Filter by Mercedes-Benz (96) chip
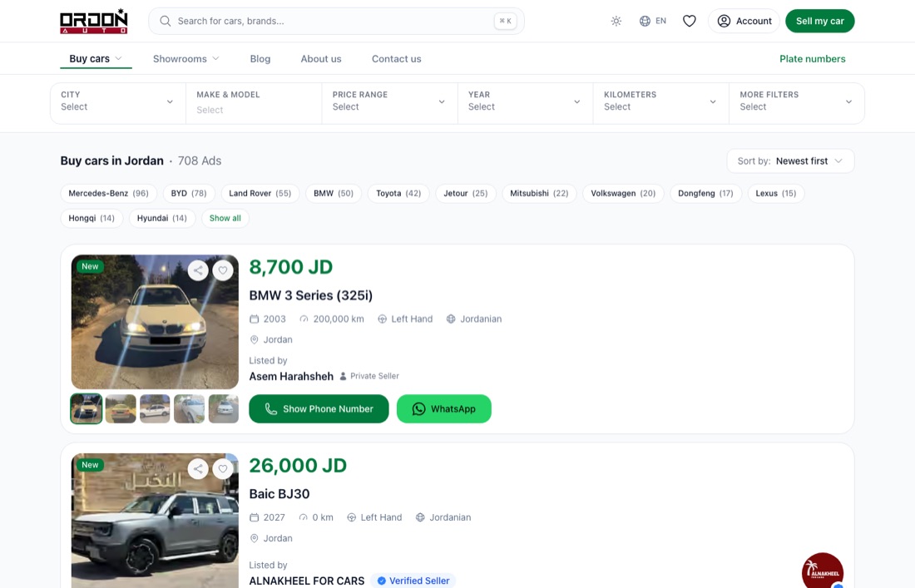 click(x=108, y=193)
